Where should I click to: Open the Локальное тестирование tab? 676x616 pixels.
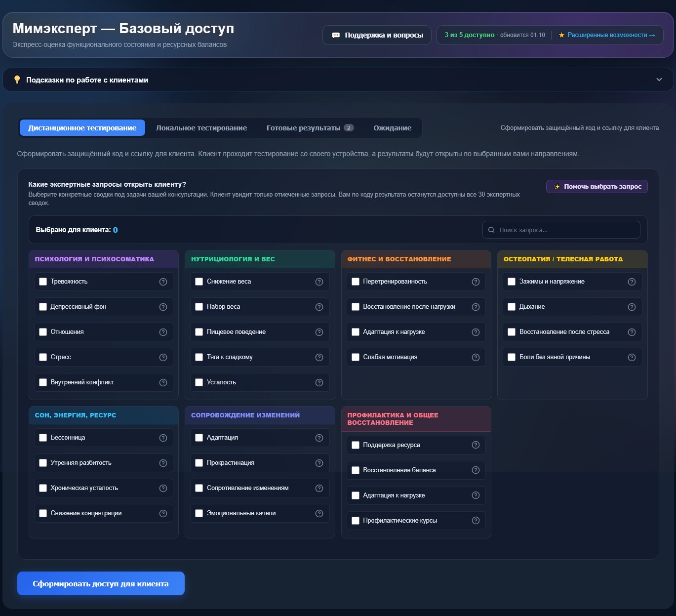coord(201,128)
